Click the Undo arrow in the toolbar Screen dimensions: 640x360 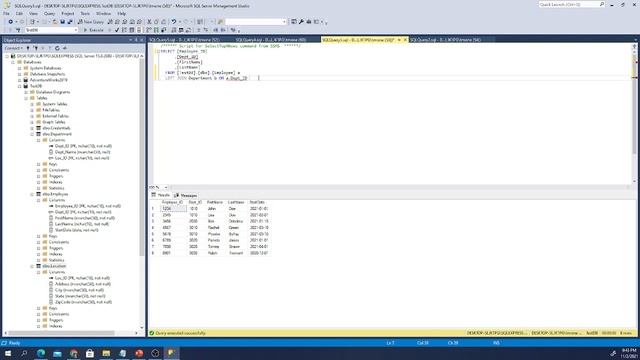(x=173, y=22)
